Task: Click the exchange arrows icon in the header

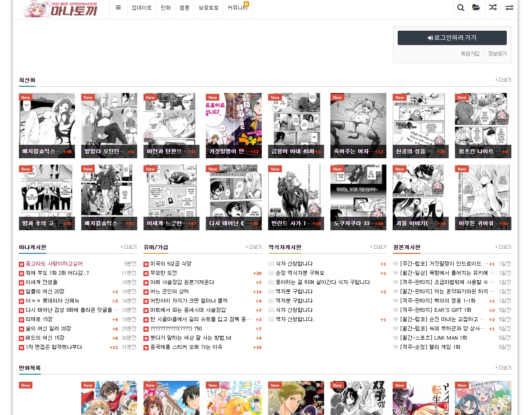Action: click(x=509, y=8)
